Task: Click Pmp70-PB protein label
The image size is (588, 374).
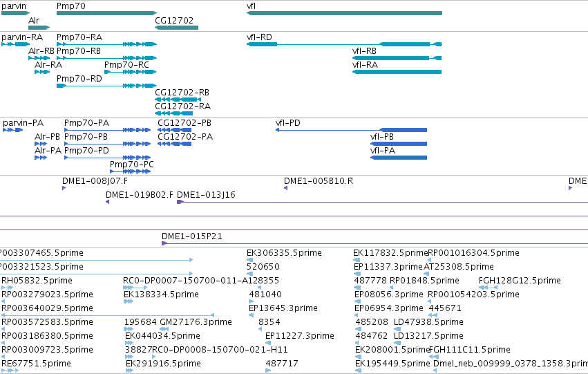Action: coord(86,137)
